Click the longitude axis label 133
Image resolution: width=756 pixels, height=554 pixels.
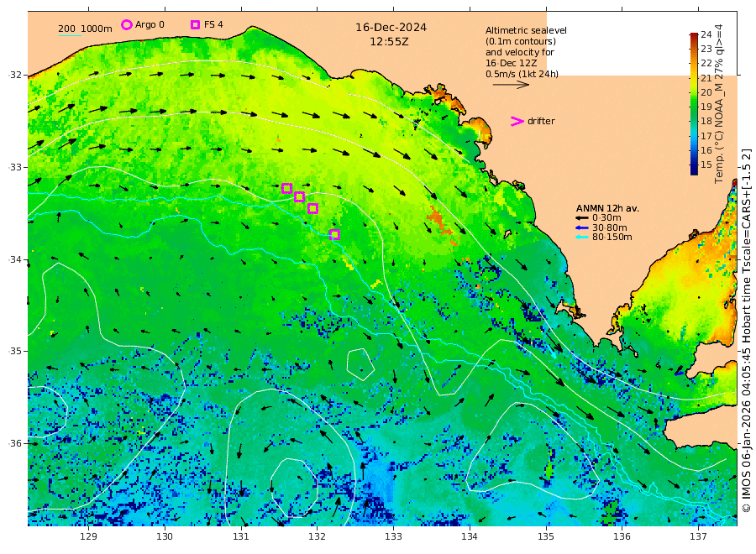(393, 536)
